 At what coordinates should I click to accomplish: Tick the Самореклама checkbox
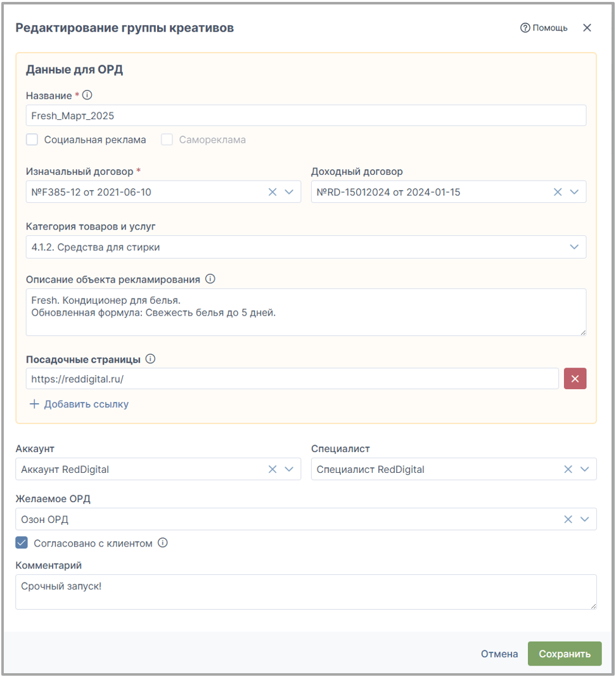click(167, 139)
